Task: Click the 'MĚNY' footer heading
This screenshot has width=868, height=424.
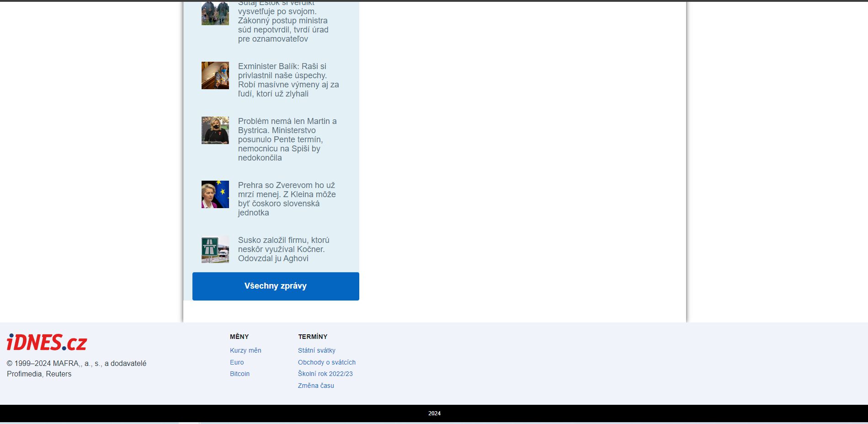Action: click(x=240, y=337)
